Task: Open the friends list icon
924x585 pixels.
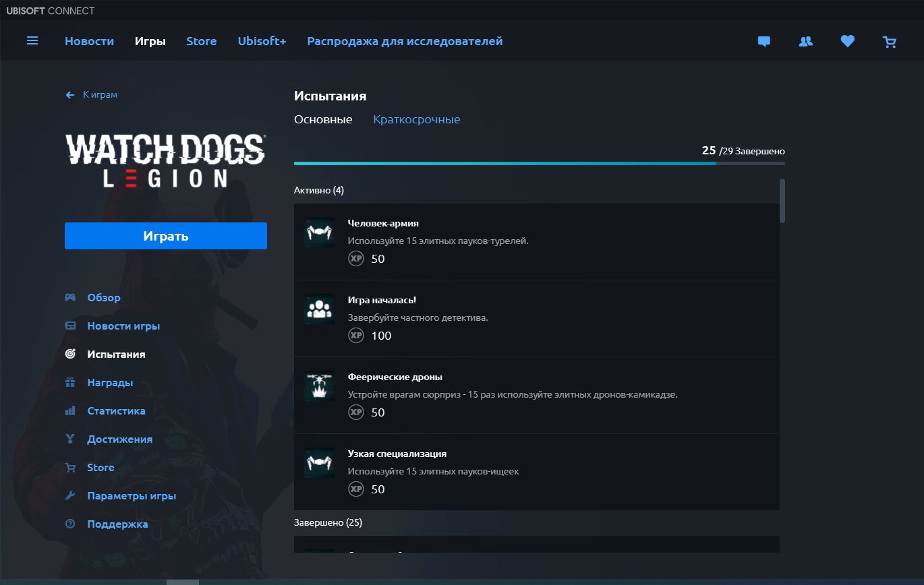Action: pyautogui.click(x=806, y=42)
